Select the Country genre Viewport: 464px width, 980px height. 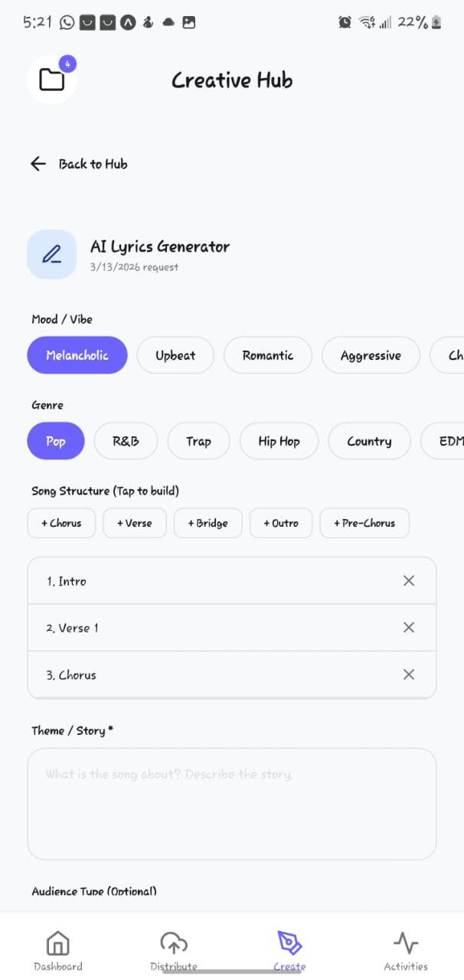[x=369, y=441]
